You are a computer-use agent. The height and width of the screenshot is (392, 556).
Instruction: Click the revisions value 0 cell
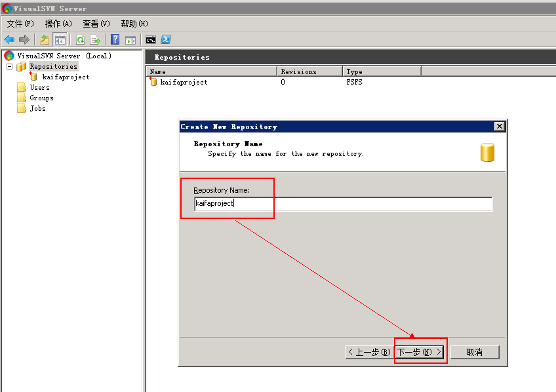(x=283, y=82)
